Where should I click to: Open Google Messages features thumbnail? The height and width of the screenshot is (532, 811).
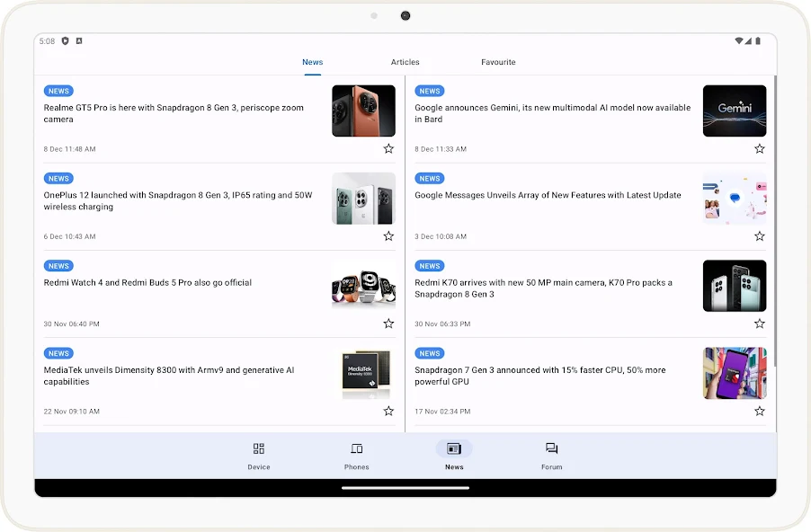point(735,198)
